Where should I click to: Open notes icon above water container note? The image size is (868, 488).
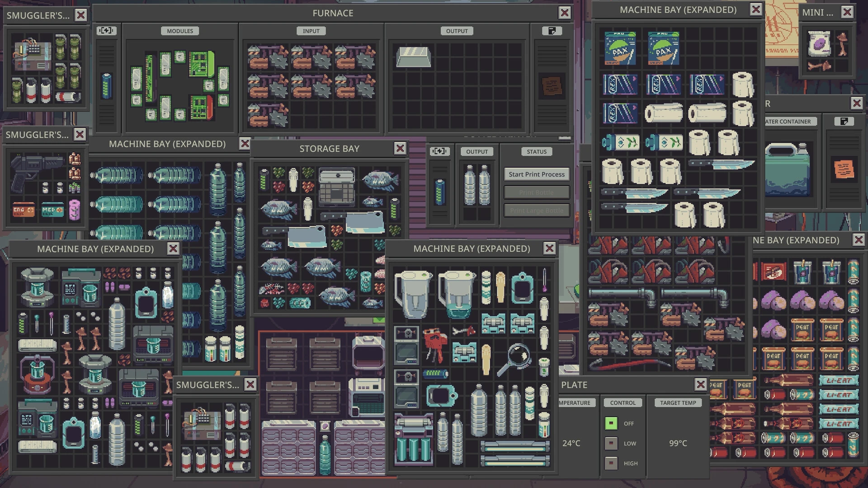click(x=844, y=121)
